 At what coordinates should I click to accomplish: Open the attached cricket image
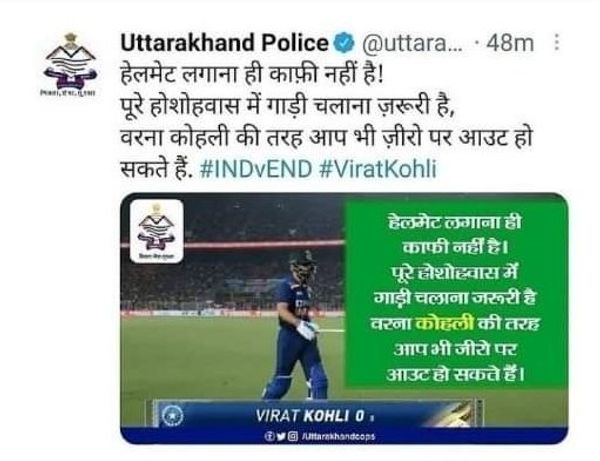(344, 318)
